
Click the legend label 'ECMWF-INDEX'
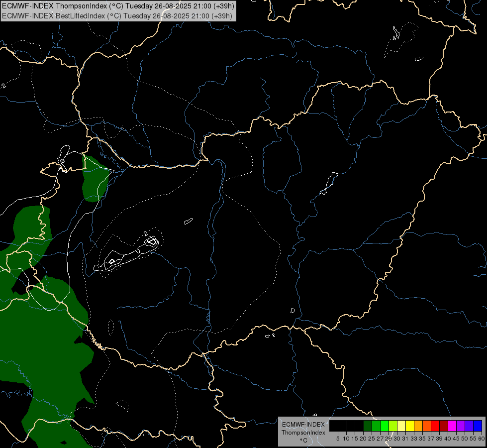pos(303,425)
